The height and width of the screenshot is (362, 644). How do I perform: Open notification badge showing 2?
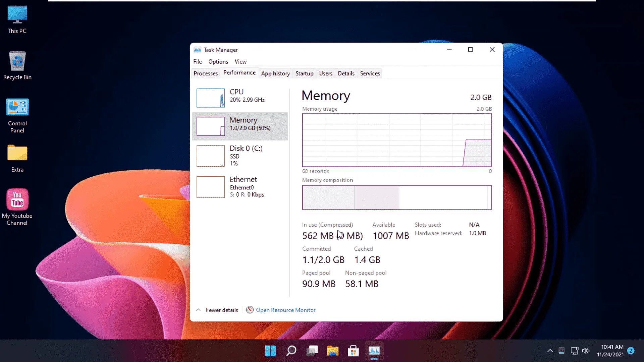point(631,351)
